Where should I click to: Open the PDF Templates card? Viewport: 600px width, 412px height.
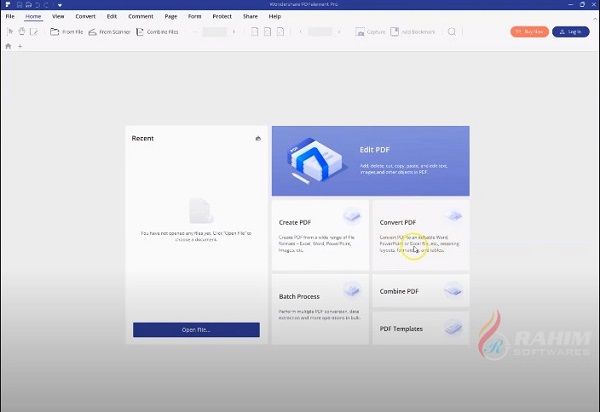pos(421,328)
